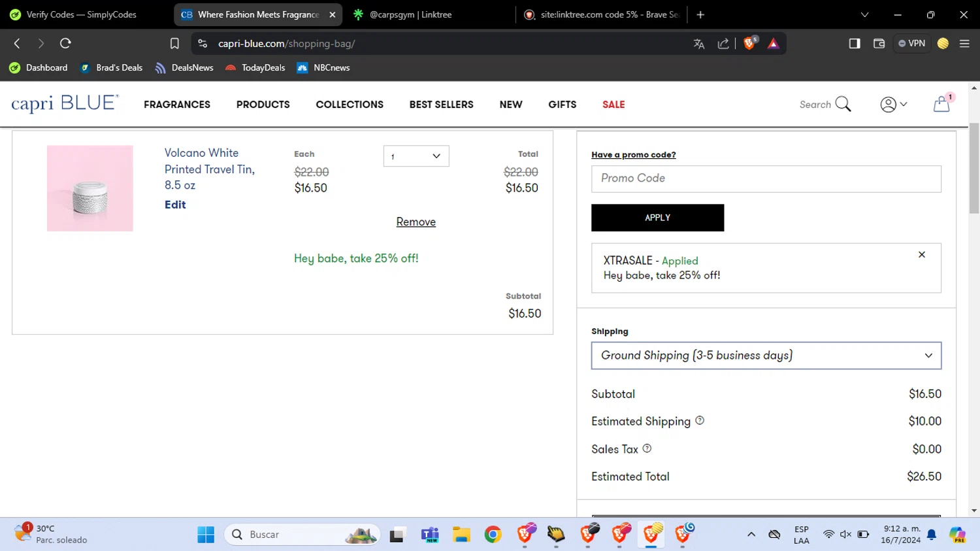980x551 pixels.
Task: Open the Windows Start menu
Action: tap(206, 535)
